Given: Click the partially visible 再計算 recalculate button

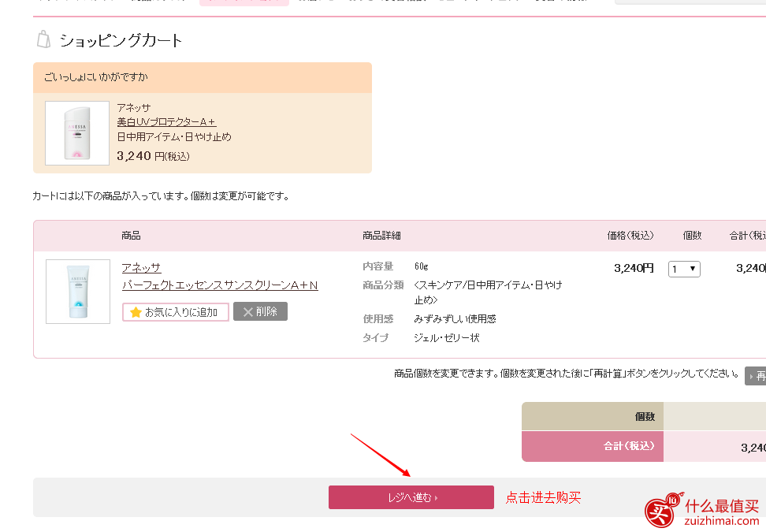Looking at the screenshot, I should [755, 376].
